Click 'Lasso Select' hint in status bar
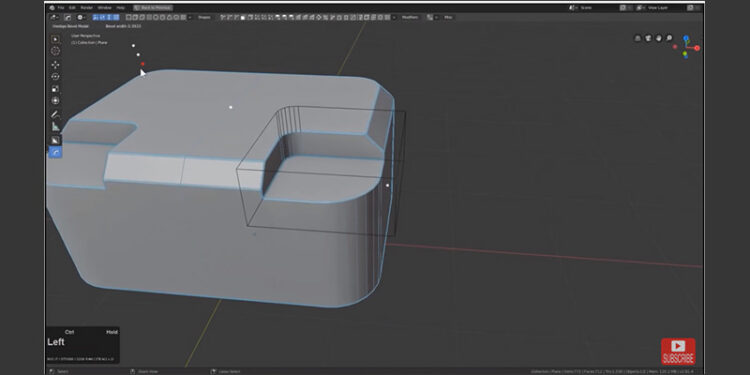The height and width of the screenshot is (375, 750). pyautogui.click(x=229, y=371)
